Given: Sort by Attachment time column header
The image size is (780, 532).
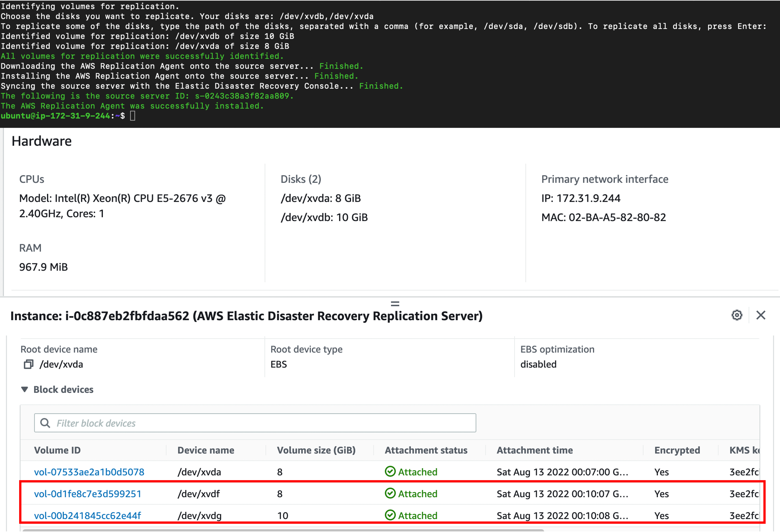Looking at the screenshot, I should [x=535, y=450].
